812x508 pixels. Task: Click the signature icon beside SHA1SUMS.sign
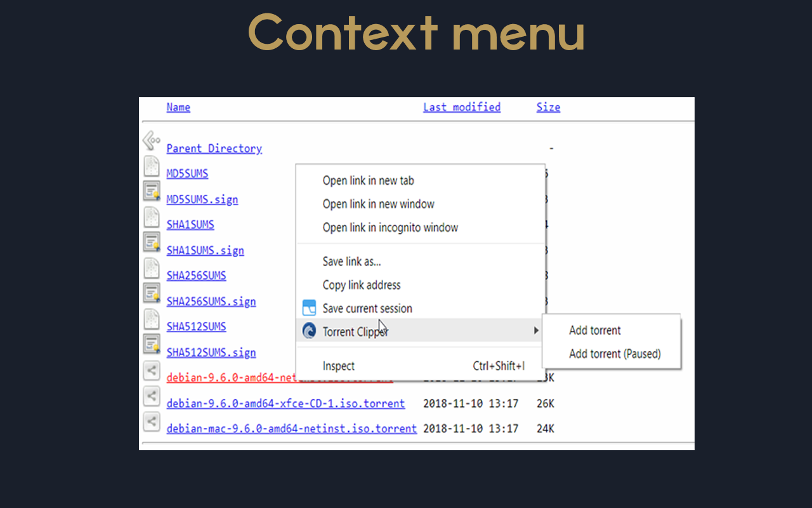tap(151, 242)
